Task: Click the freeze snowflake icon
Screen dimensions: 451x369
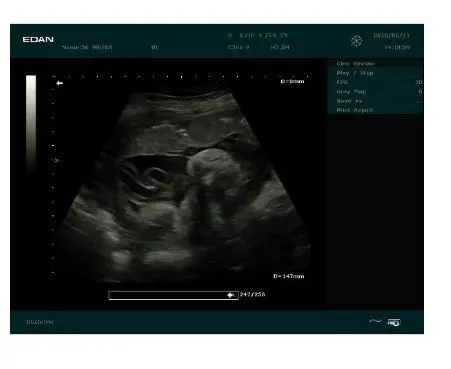Action: pyautogui.click(x=356, y=41)
